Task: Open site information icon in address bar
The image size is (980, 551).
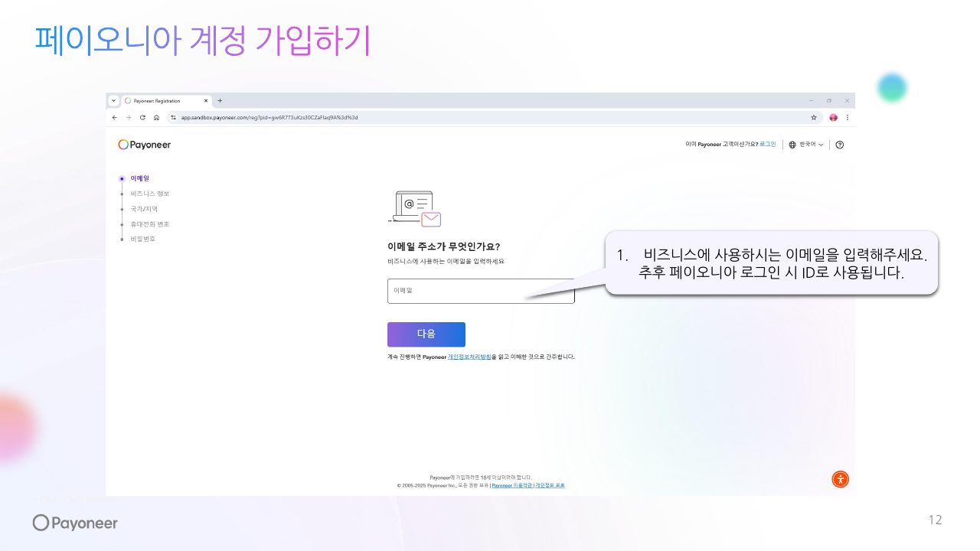Action: point(174,118)
